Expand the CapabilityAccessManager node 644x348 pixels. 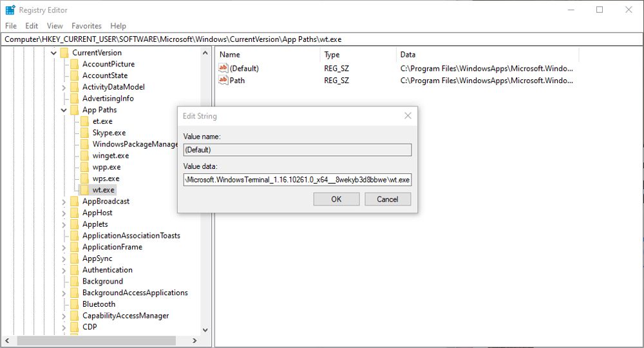[64, 316]
